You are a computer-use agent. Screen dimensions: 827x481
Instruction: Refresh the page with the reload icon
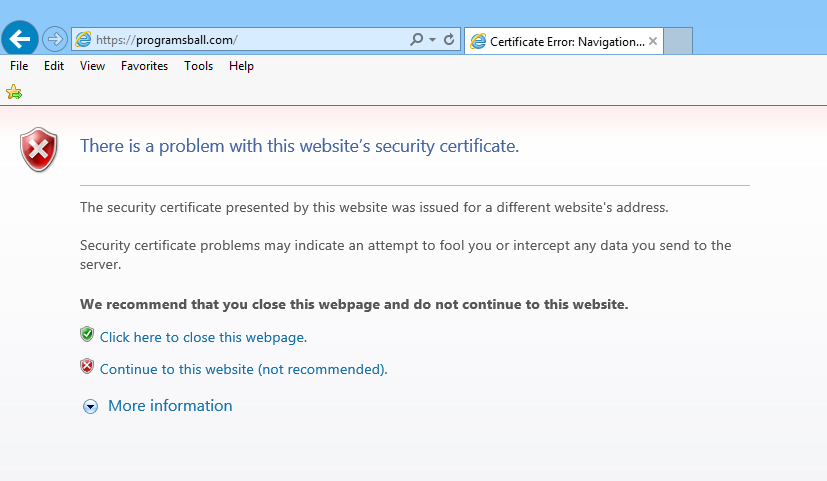(x=449, y=40)
